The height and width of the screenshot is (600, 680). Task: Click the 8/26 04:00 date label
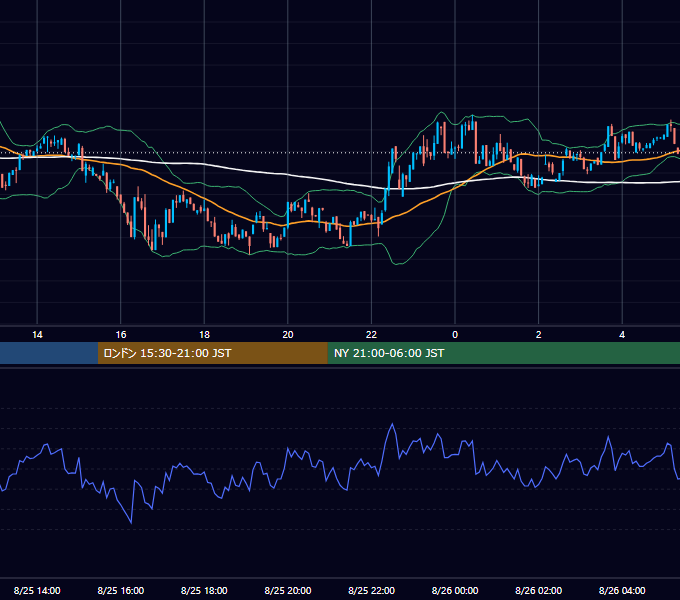point(622,590)
